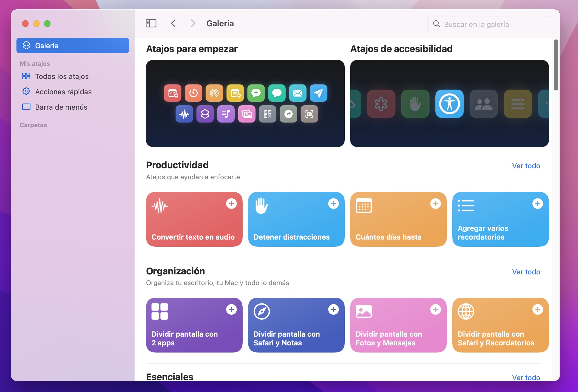
Task: Add the Detener distracciones shortcut
Action: pyautogui.click(x=334, y=203)
